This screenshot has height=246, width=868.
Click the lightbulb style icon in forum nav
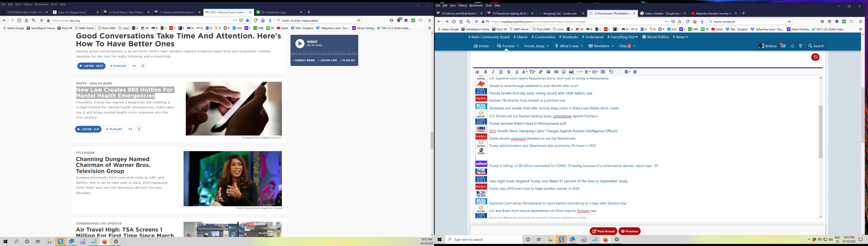pyautogui.click(x=801, y=46)
